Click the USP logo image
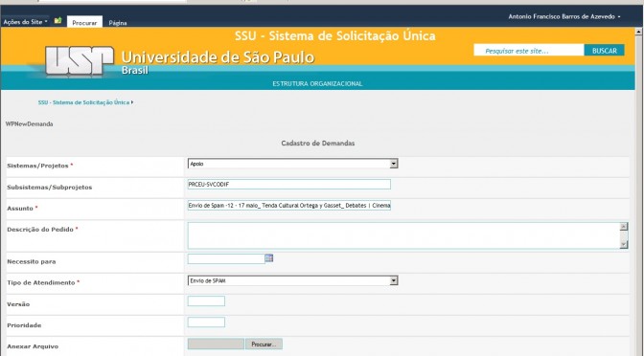This screenshot has height=356, width=644. [x=79, y=60]
